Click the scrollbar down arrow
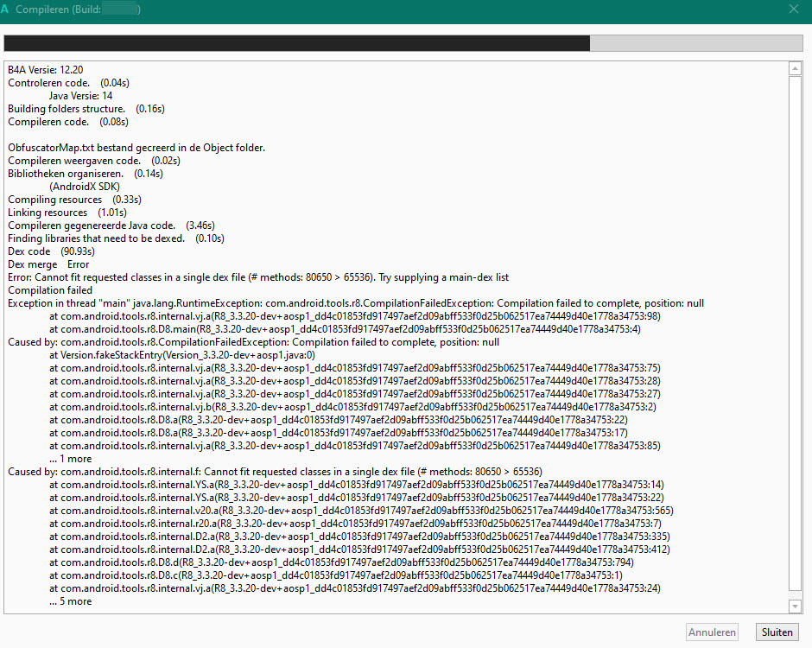812x648 pixels. (796, 606)
